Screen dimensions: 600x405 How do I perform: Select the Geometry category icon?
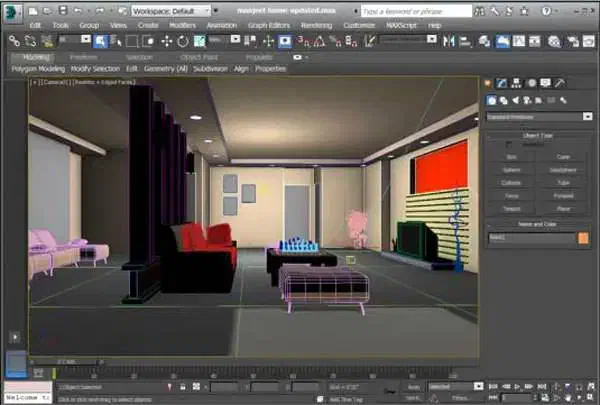click(492, 101)
